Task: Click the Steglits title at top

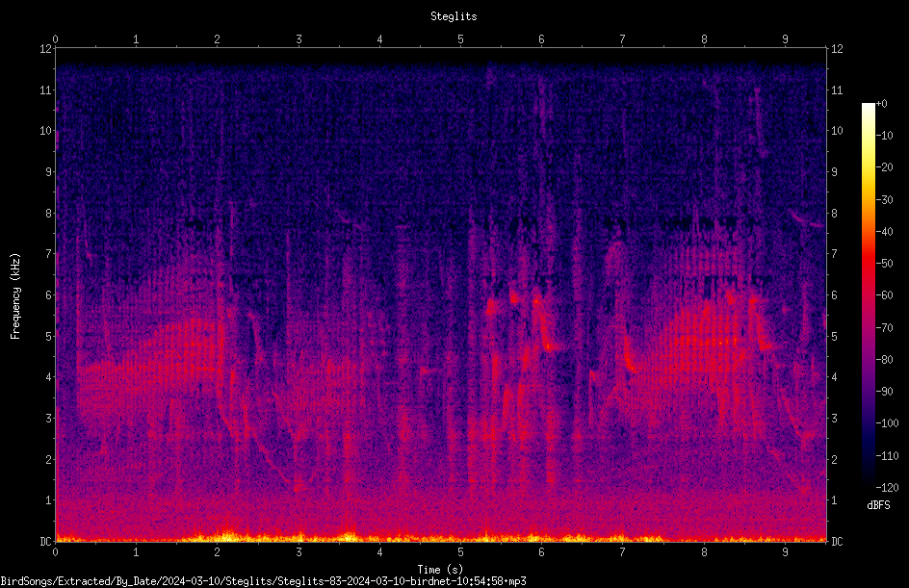Action: (x=454, y=16)
